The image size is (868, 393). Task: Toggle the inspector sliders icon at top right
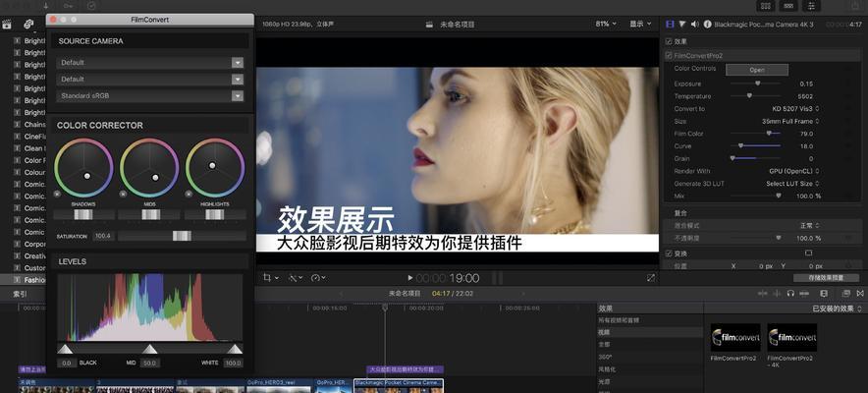[811, 6]
